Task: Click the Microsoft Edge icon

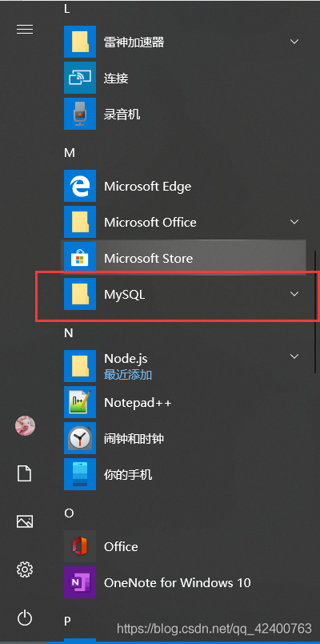Action: (80, 186)
